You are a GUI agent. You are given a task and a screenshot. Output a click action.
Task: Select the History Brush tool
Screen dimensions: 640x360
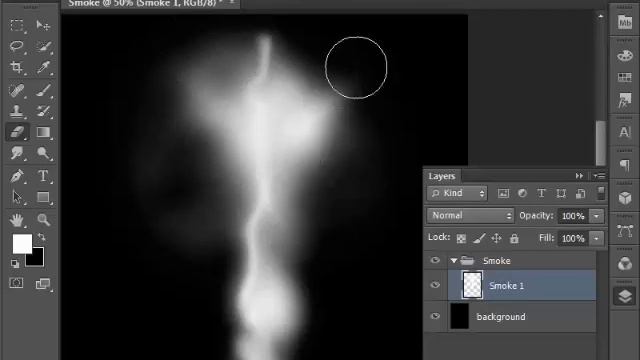coord(43,111)
